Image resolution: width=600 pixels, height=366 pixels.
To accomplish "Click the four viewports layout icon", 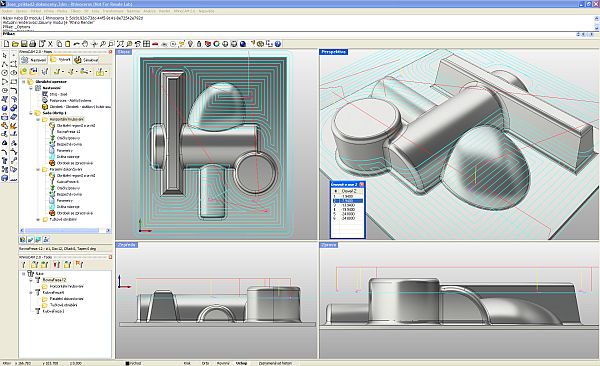I will [x=146, y=44].
